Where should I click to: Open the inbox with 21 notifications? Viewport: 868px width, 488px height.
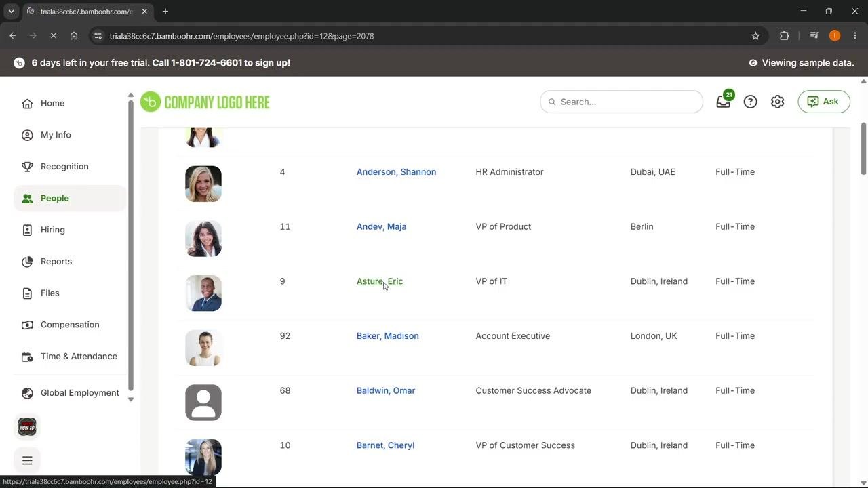[x=724, y=102]
